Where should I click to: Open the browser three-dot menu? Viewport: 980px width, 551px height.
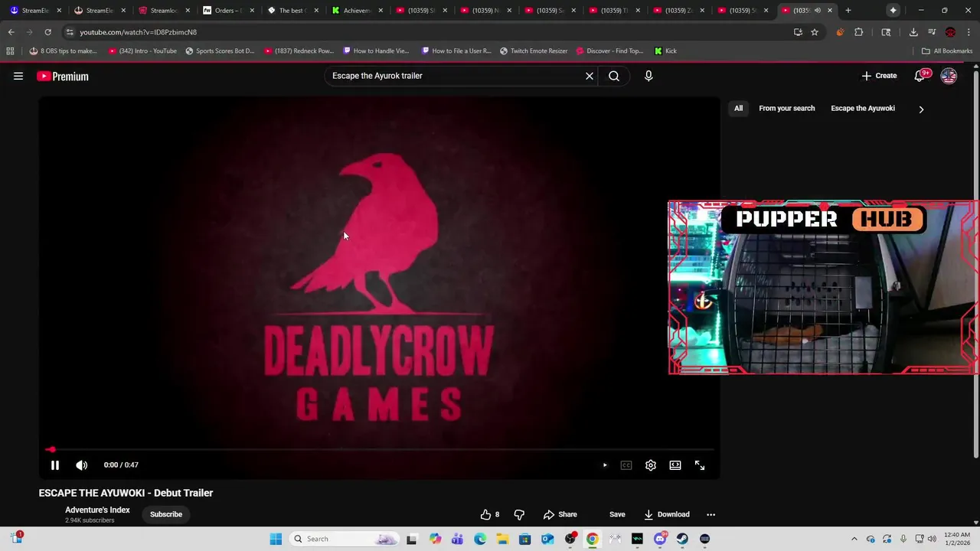click(969, 32)
